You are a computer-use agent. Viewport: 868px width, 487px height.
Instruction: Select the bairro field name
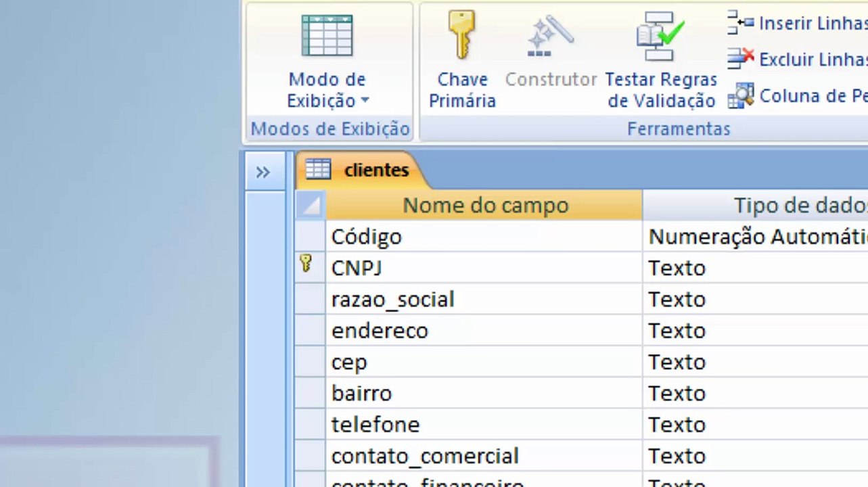[x=484, y=393]
